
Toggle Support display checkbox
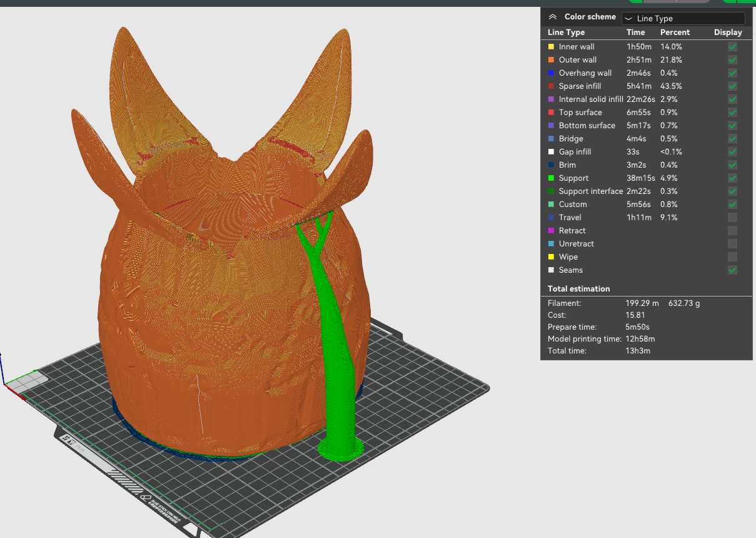[732, 178]
